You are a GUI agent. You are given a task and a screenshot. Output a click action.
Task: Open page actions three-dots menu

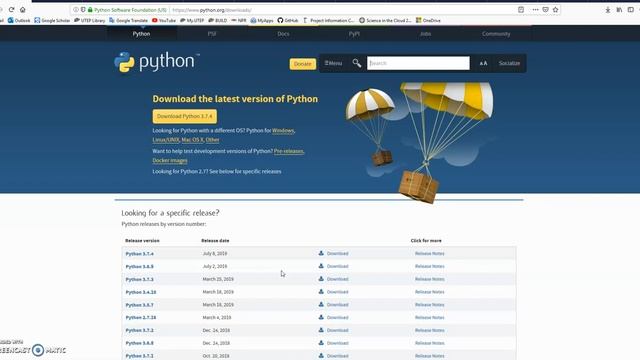(x=535, y=9)
